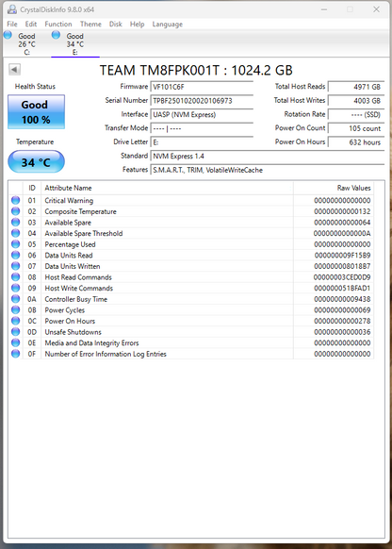Click the status orb for Host Read Commands
Screen dimensions: 392x549
(15, 277)
